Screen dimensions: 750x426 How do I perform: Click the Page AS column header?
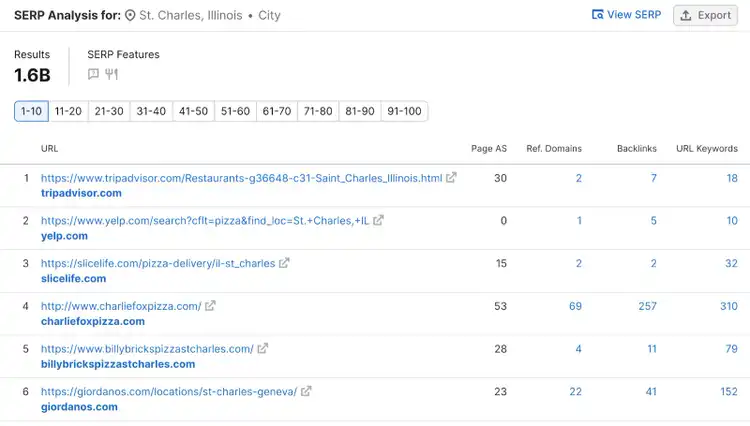click(489, 149)
